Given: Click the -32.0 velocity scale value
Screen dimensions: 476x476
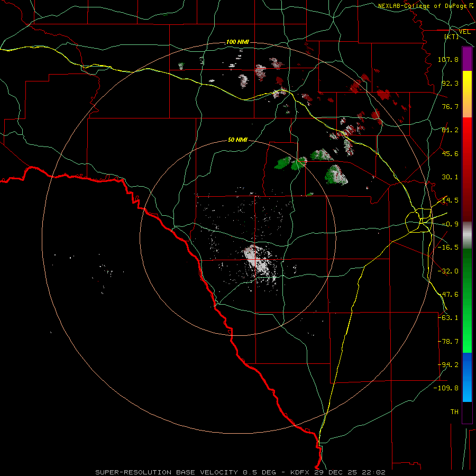Looking at the screenshot, I should pyautogui.click(x=448, y=271).
